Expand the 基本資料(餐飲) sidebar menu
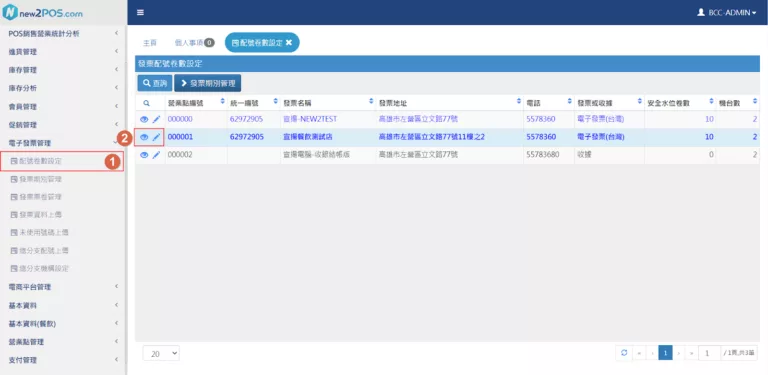 (63, 324)
